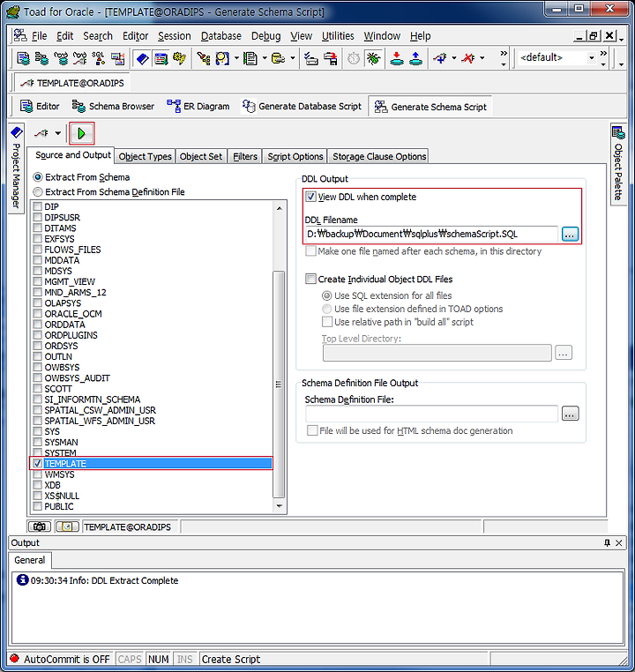Expand the chevron to the right of <default> combo

(x=603, y=58)
